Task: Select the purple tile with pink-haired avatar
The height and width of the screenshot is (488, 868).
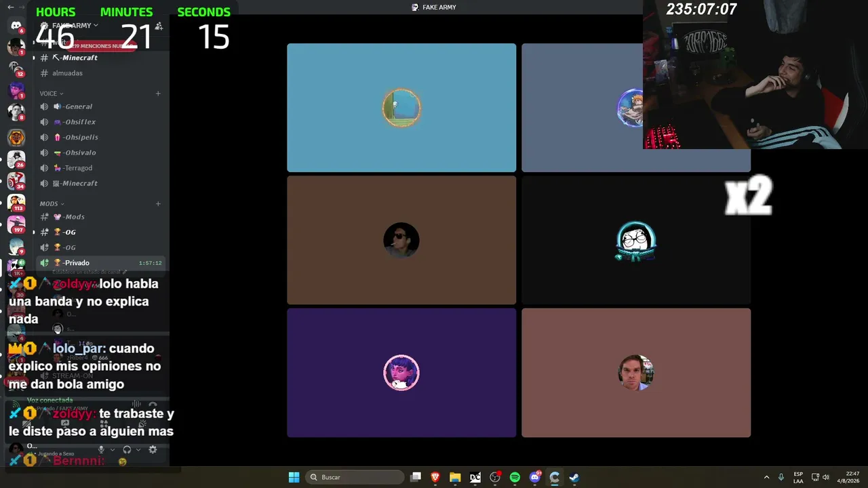Action: (401, 373)
